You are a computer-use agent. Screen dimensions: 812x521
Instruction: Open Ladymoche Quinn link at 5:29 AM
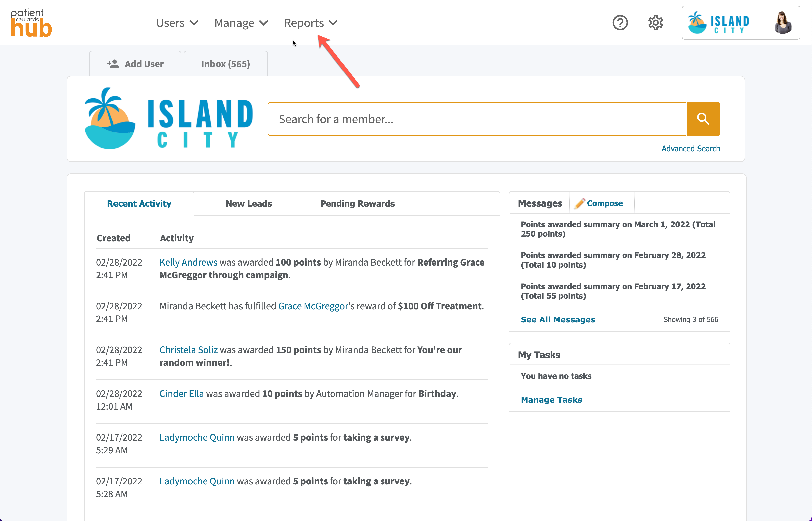(197, 437)
